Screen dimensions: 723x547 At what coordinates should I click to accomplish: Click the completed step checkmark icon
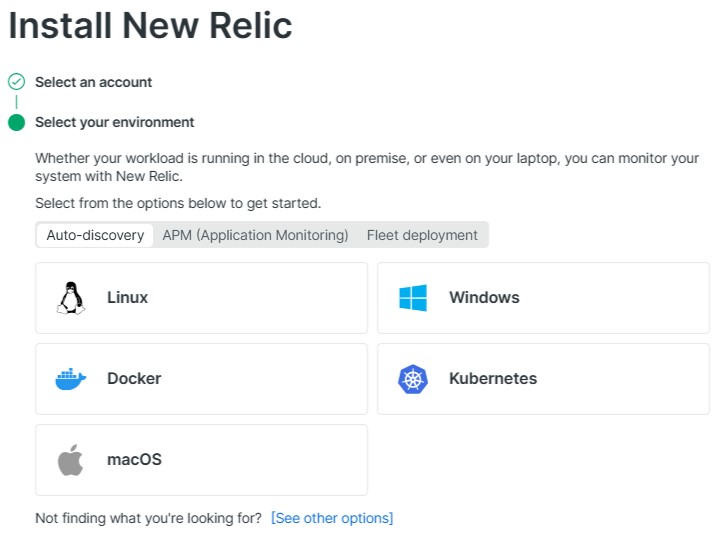tap(16, 82)
